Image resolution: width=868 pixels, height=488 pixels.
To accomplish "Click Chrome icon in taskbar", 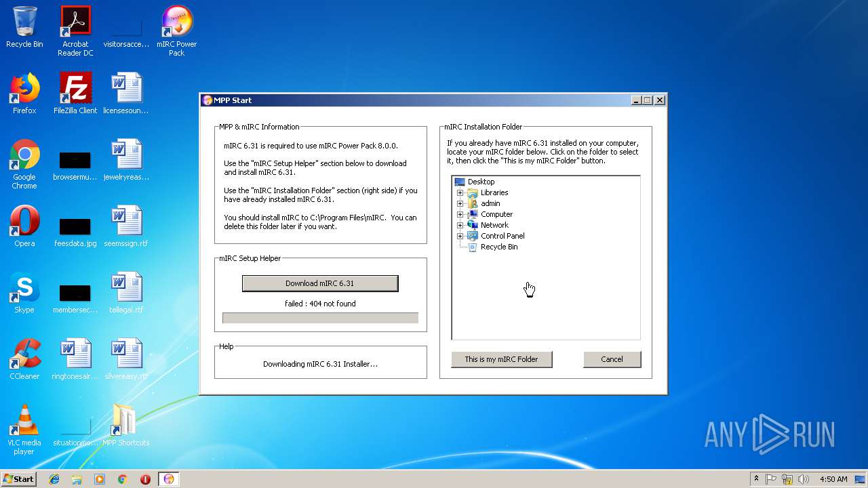I will coord(123,479).
